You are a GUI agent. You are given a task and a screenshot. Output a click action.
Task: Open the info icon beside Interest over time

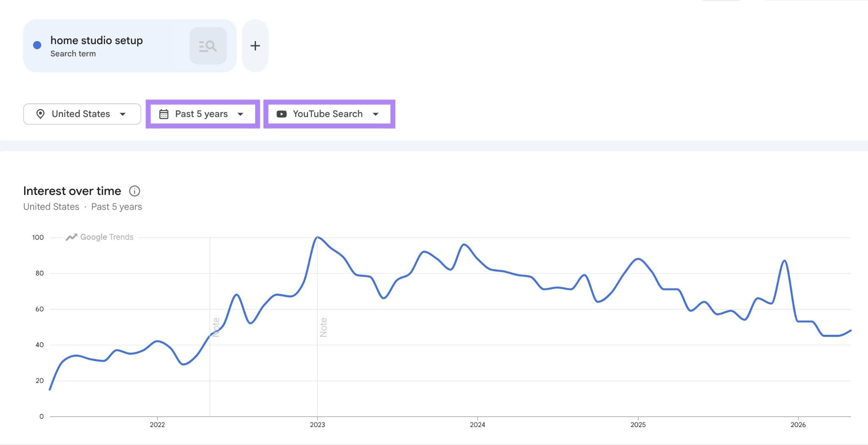click(134, 191)
